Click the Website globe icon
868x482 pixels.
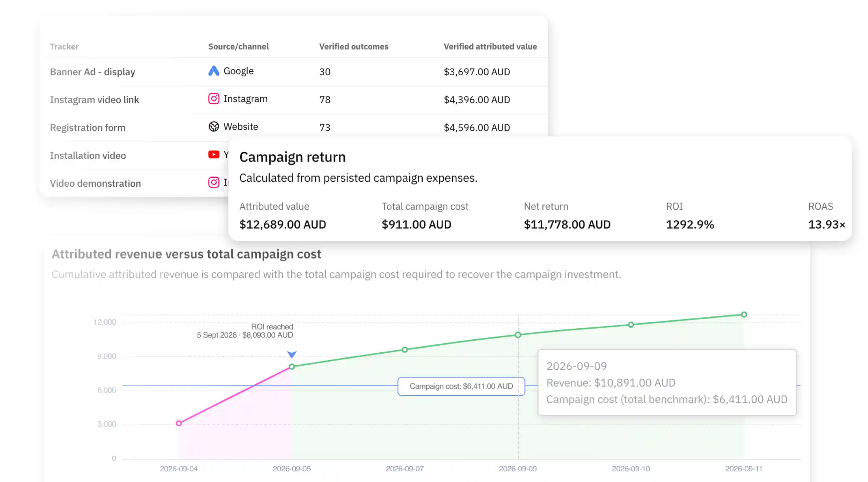tap(213, 127)
